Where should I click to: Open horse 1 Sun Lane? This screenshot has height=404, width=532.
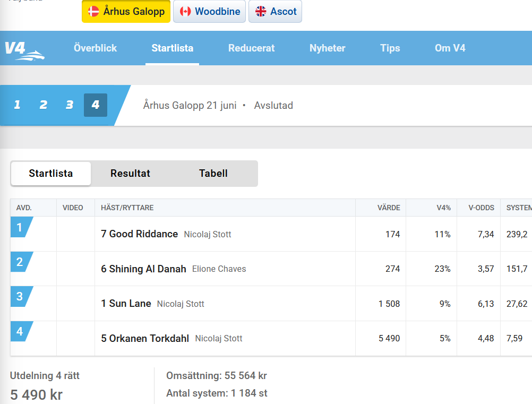coord(126,304)
